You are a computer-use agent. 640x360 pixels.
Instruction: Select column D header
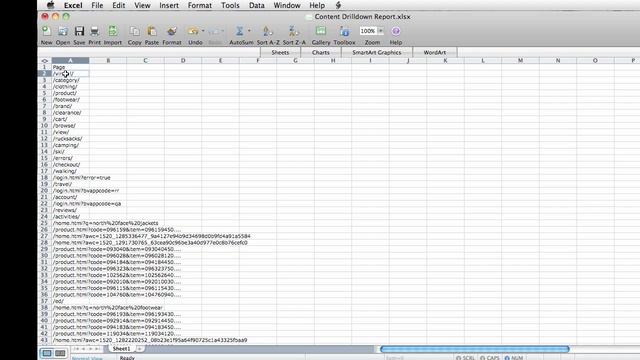183,60
